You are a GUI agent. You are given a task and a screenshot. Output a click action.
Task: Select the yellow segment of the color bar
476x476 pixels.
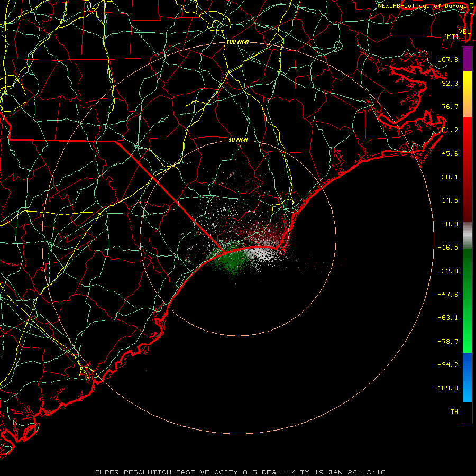[467, 94]
